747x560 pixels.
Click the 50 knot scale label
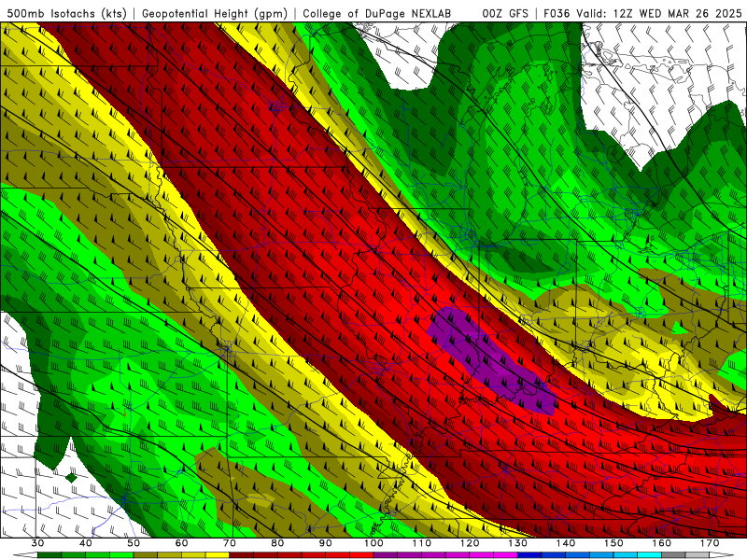[x=134, y=543]
